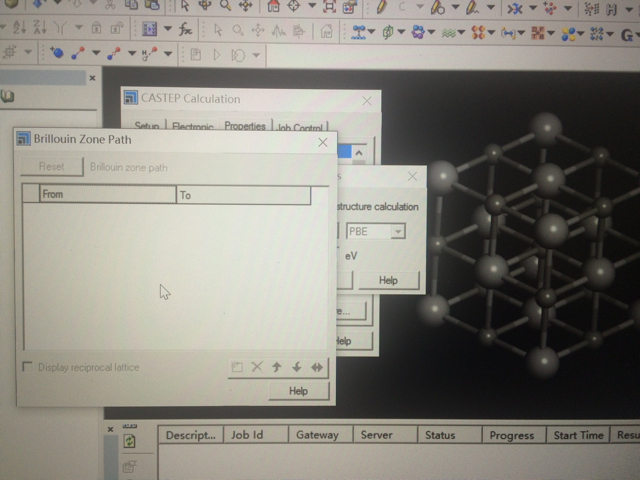640x480 pixels.
Task: Expand the CASTEP module dropdown arrow
Action: click(461, 33)
